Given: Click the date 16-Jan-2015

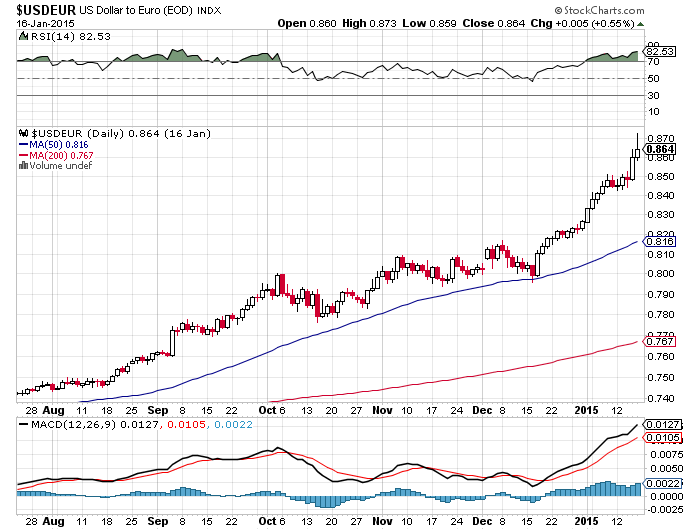Looking at the screenshot, I should pos(45,24).
